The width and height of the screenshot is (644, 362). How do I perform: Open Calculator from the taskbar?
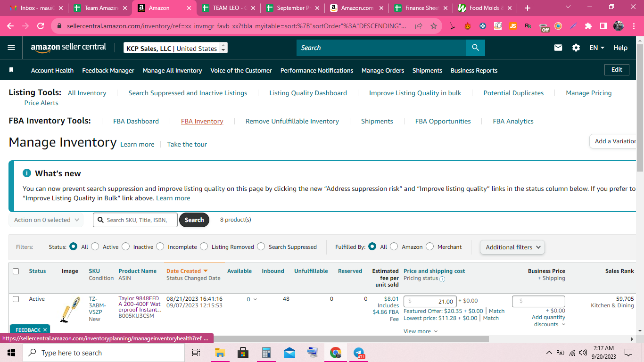(x=266, y=353)
